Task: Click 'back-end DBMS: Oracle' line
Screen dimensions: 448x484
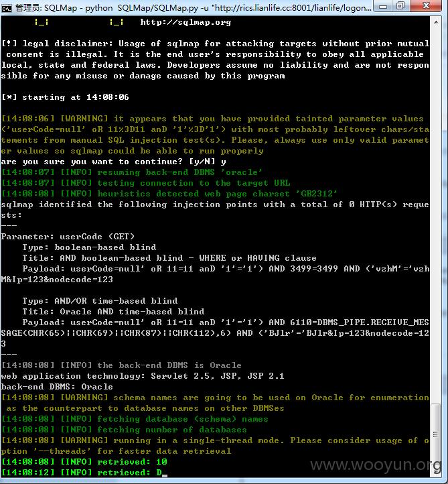Action: (57, 387)
